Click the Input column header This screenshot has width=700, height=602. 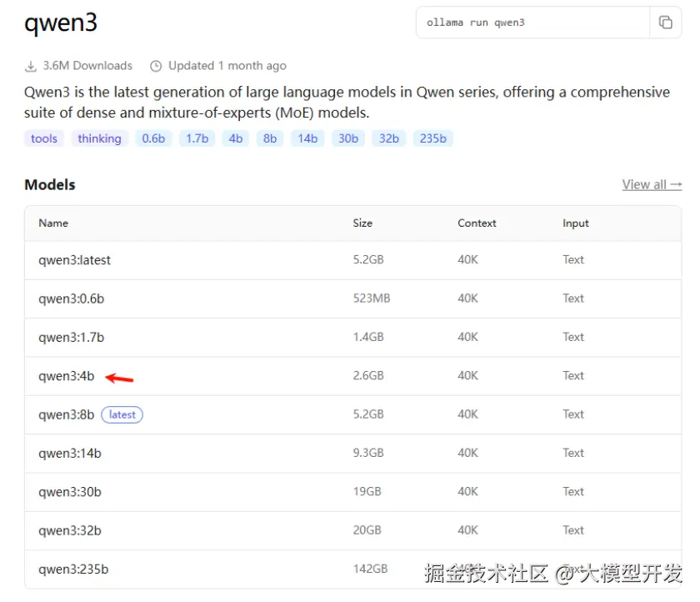[x=576, y=223]
